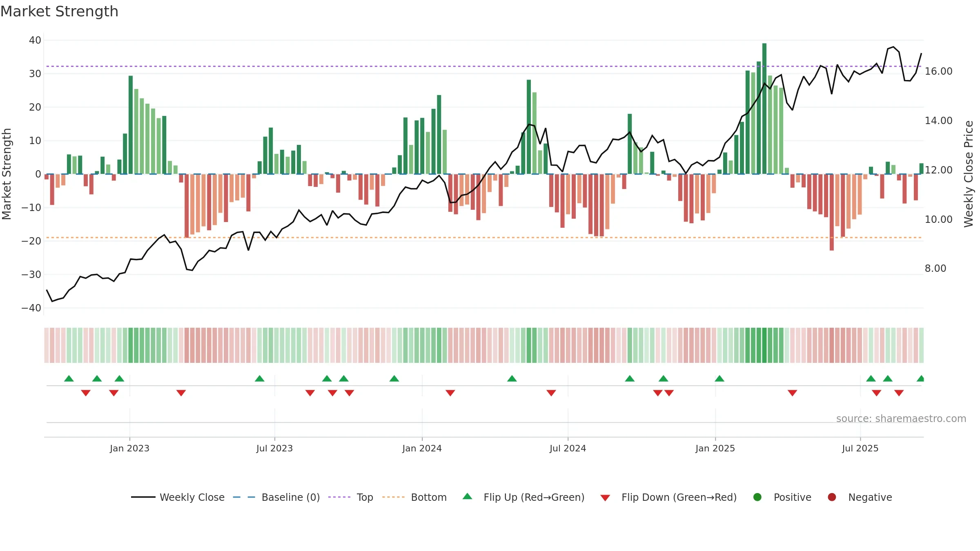Click the deepest red bar below −20 in 2025
Image resolution: width=980 pixels, height=551 pixels.
coord(832,212)
